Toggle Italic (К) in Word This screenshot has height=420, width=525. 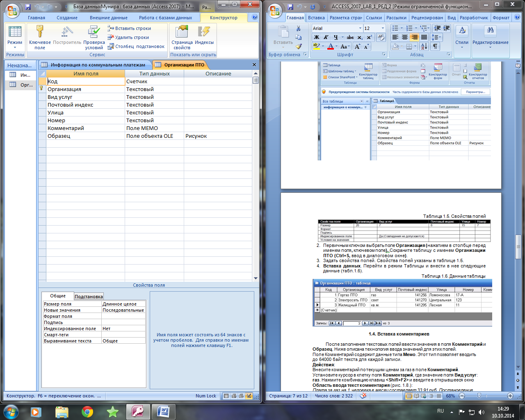[326, 37]
